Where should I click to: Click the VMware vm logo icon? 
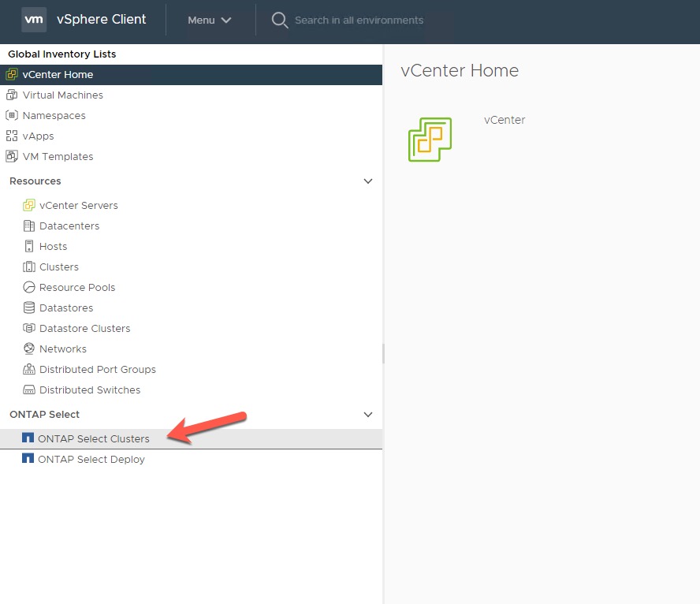pyautogui.click(x=34, y=20)
